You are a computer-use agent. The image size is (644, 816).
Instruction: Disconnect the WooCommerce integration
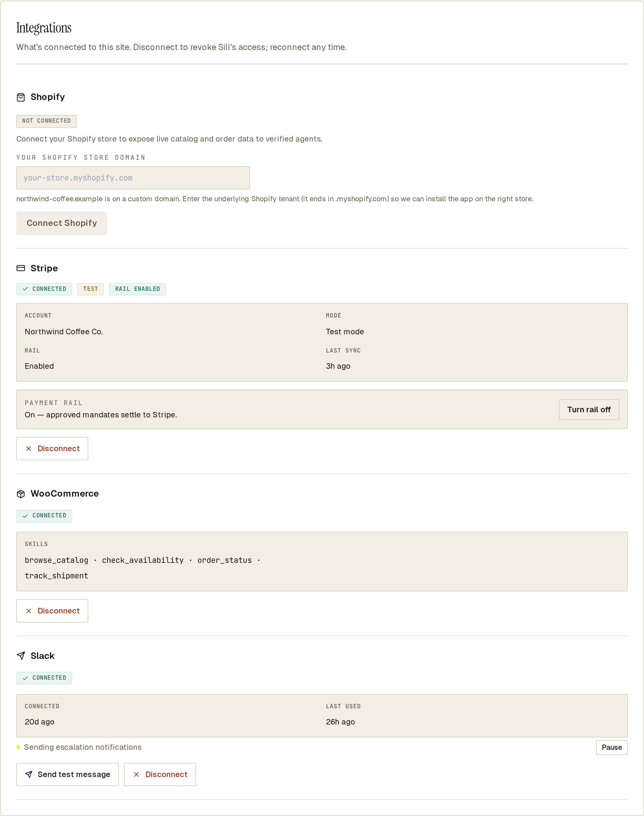[x=52, y=611]
